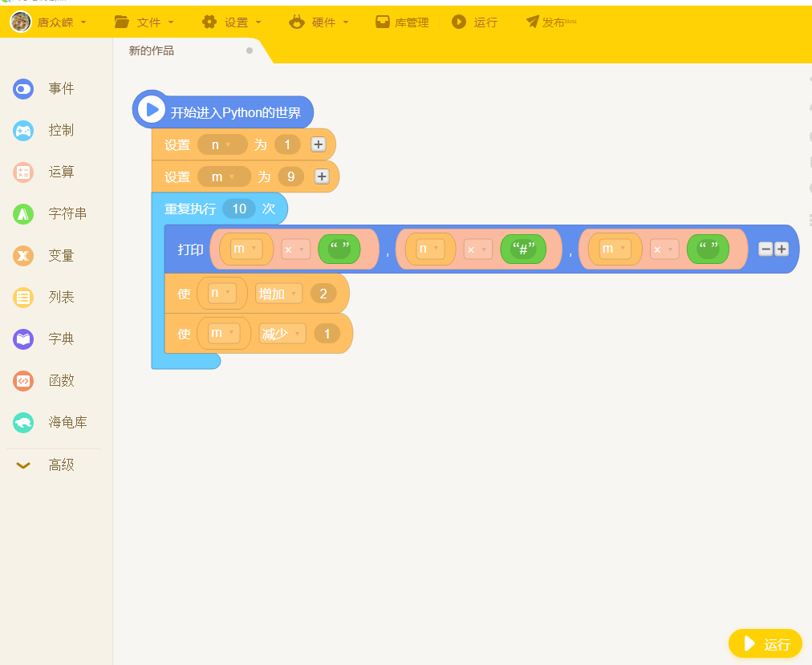Edit first empty string in 打印 block
The height and width of the screenshot is (665, 812).
click(339, 249)
